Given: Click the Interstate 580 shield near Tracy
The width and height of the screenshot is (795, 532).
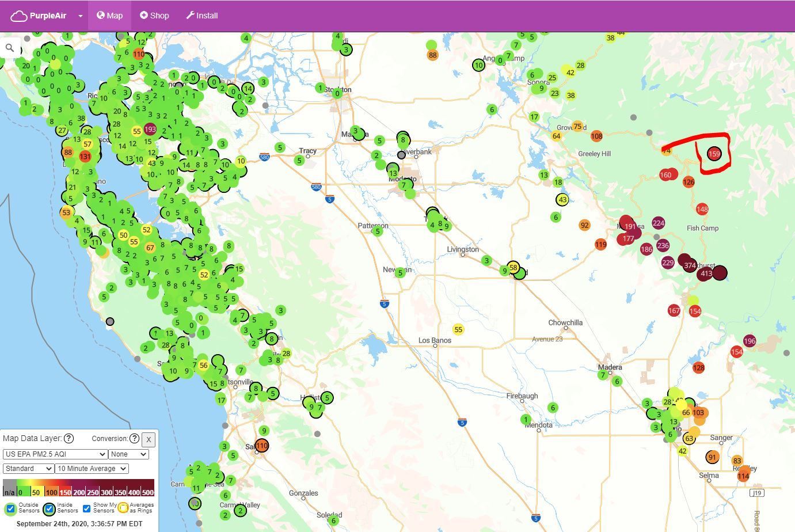Looking at the screenshot, I should 264,157.
